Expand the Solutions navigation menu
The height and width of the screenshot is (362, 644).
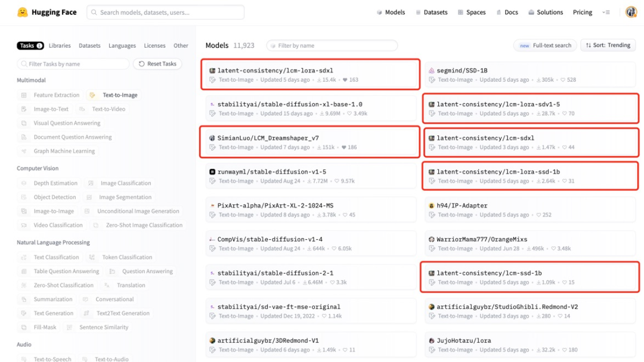(546, 13)
